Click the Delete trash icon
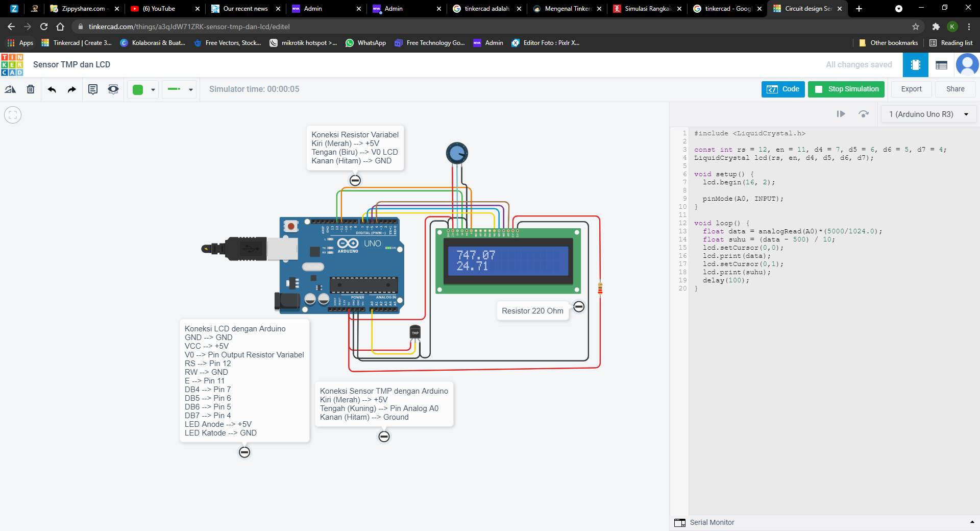Screen dimensions: 980x531 31,89
